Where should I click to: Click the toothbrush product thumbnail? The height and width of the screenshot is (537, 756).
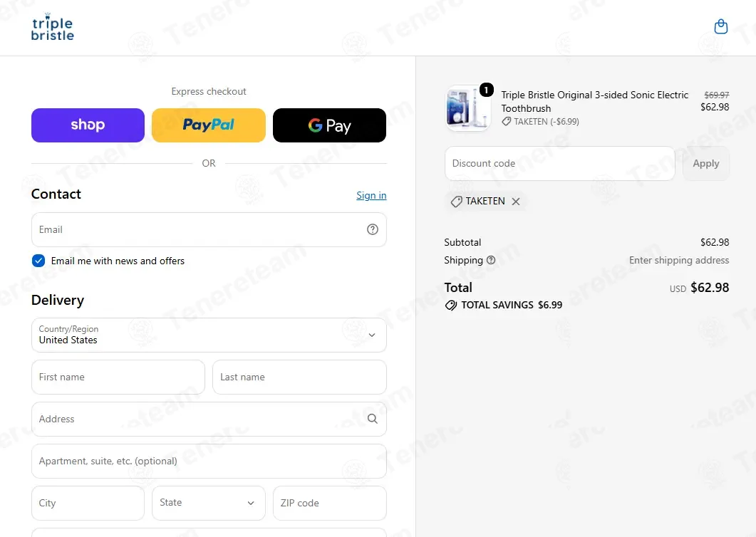point(467,108)
